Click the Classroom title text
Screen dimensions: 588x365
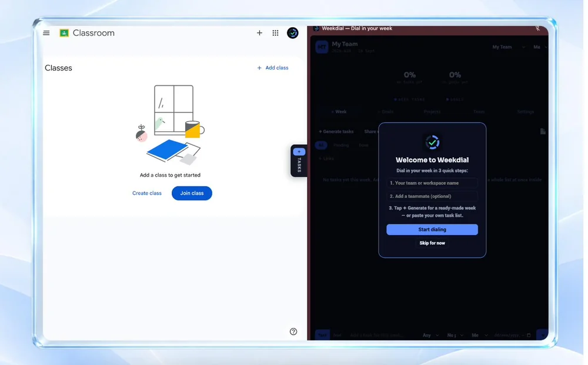[93, 33]
